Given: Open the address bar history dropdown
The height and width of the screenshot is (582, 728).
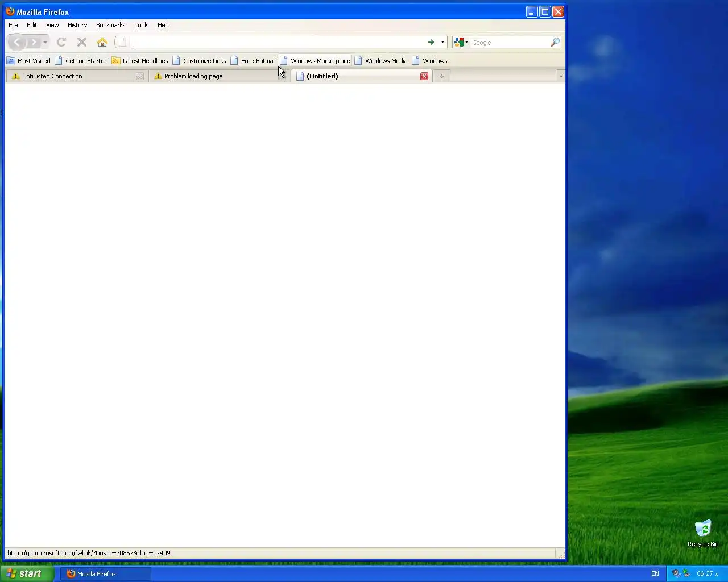Looking at the screenshot, I should [x=442, y=42].
